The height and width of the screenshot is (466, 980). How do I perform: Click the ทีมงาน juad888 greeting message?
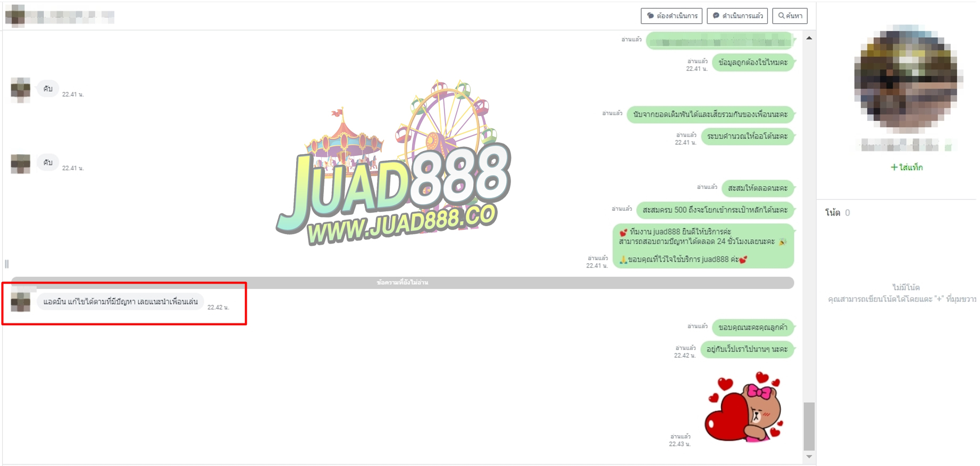(x=702, y=246)
